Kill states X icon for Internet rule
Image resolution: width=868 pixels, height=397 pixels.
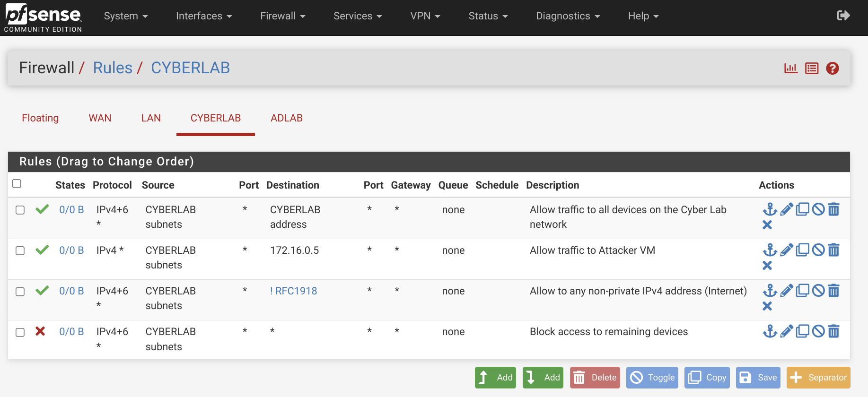pos(767,306)
